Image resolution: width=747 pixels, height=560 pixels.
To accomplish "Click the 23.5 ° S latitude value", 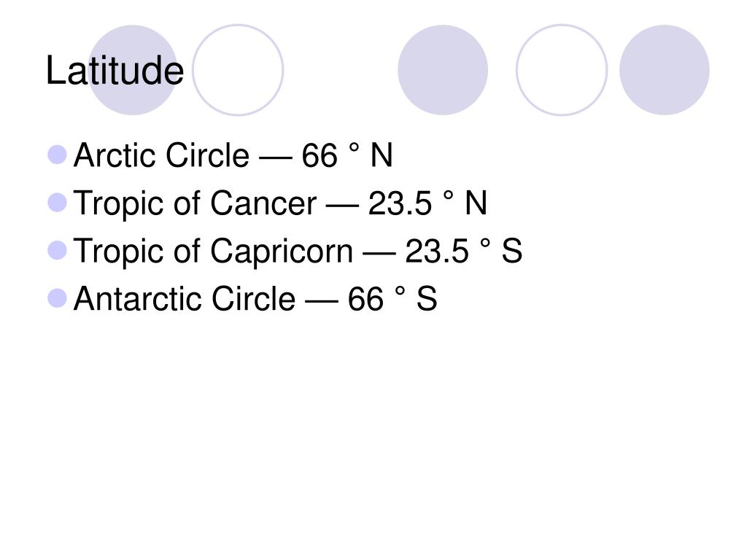I will point(464,251).
